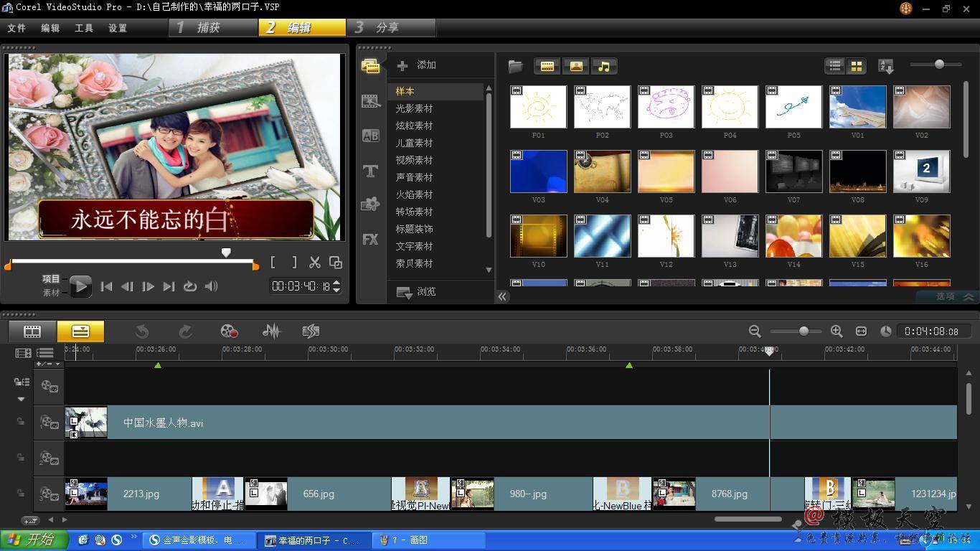The width and height of the screenshot is (980, 551).
Task: Adjust thumbnail size slider knob
Action: pyautogui.click(x=939, y=65)
